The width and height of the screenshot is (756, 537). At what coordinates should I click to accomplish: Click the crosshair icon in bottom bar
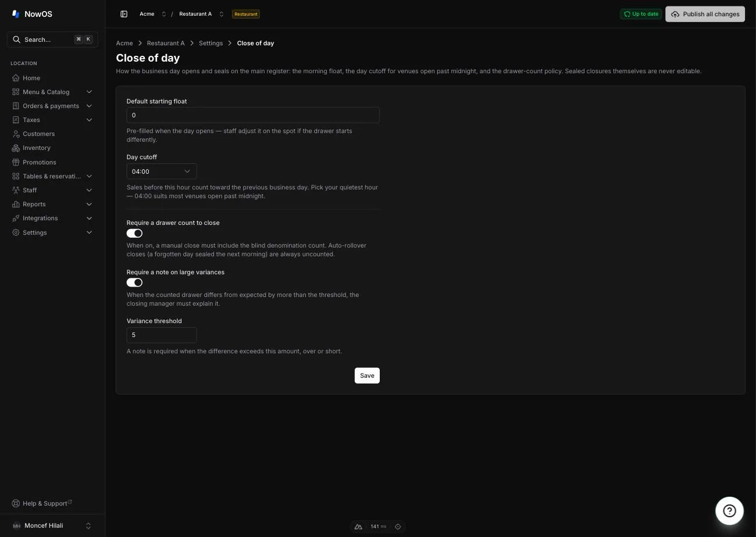(398, 527)
